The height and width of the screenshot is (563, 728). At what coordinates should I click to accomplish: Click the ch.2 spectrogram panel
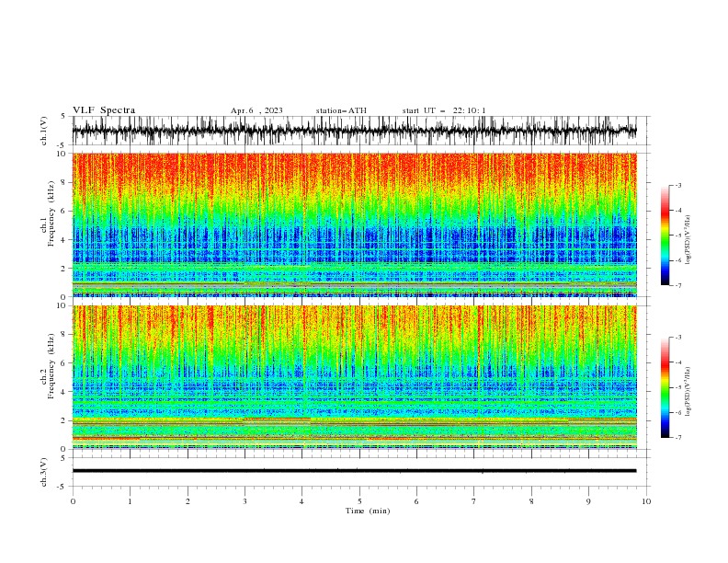coord(354,377)
